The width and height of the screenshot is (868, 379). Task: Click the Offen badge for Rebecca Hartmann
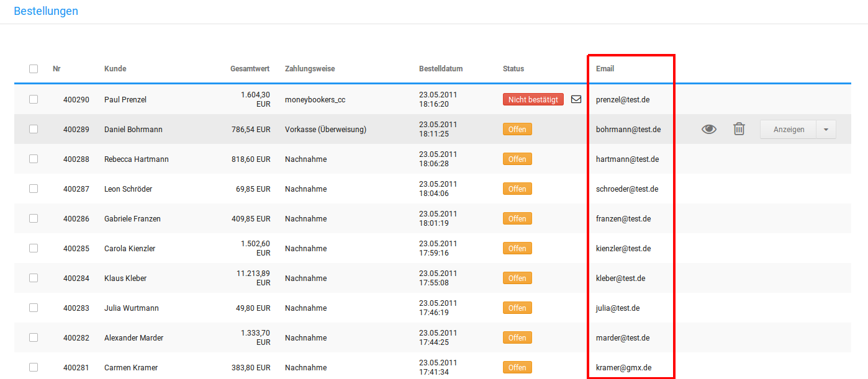[x=517, y=159]
